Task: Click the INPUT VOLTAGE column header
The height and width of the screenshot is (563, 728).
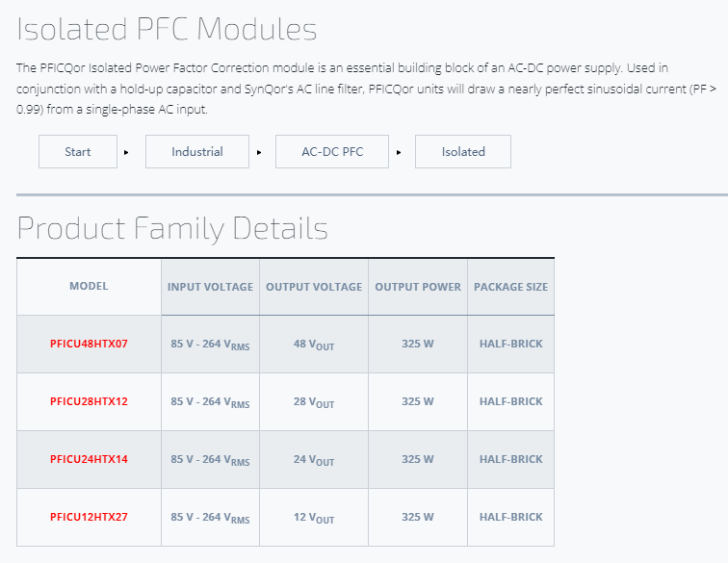Action: pos(210,287)
